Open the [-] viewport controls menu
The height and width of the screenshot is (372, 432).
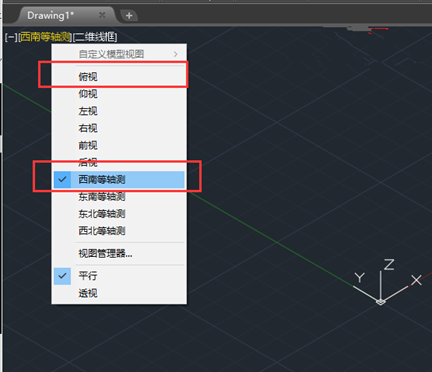11,37
